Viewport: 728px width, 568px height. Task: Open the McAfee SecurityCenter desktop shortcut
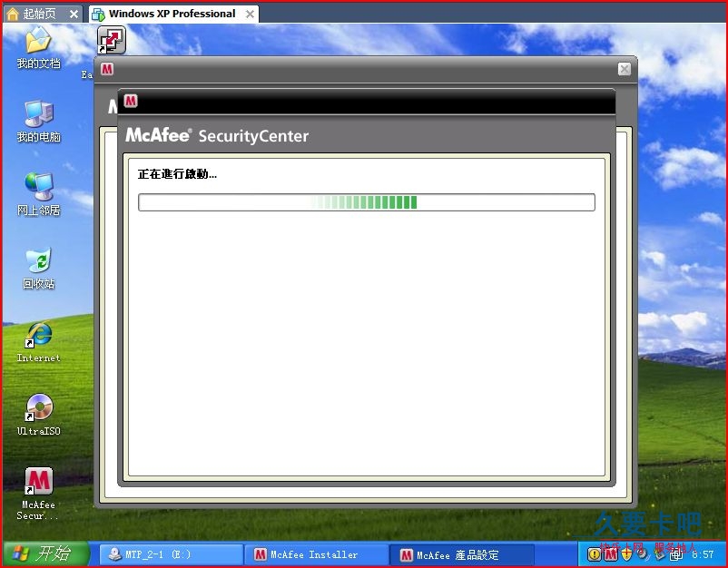38,494
